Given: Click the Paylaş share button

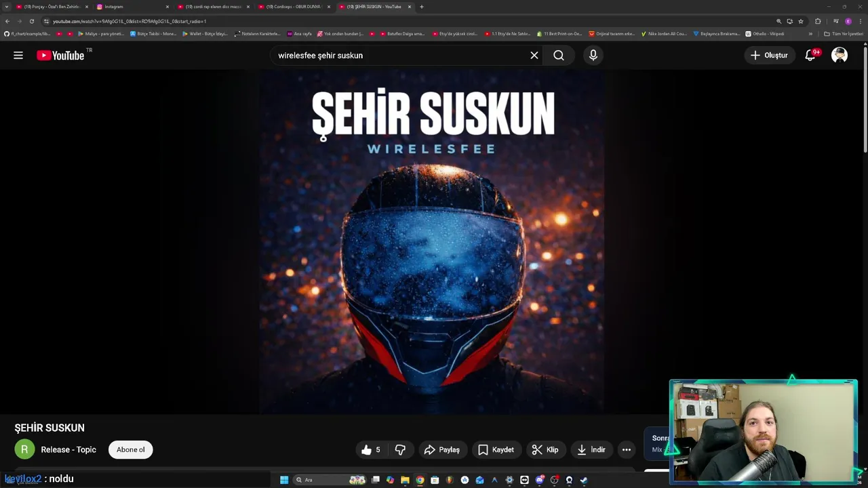Looking at the screenshot, I should point(442,449).
